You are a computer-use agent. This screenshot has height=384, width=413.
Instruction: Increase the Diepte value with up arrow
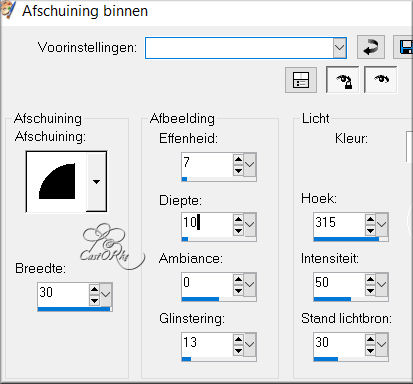click(238, 219)
